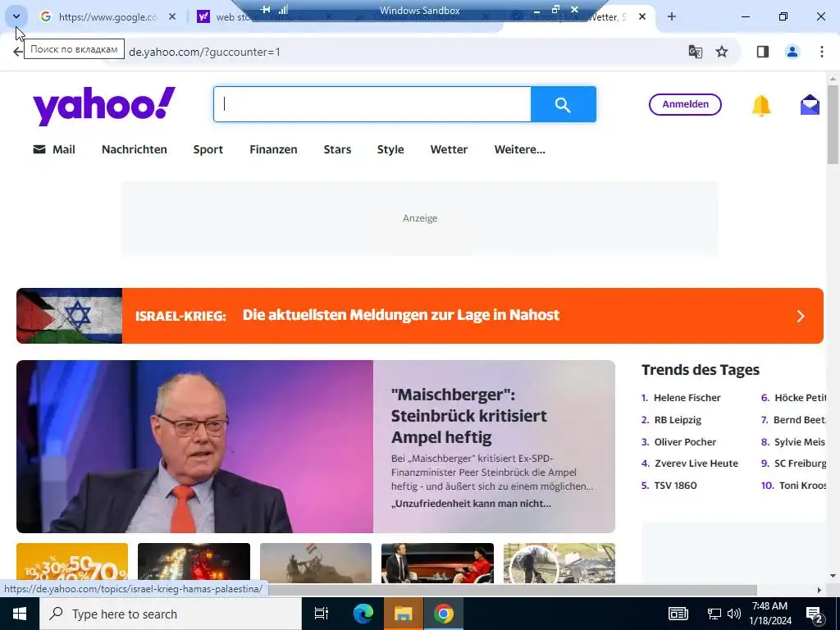Click the Chrome taskbar icon
Screen dimensions: 840x630
coord(444,614)
